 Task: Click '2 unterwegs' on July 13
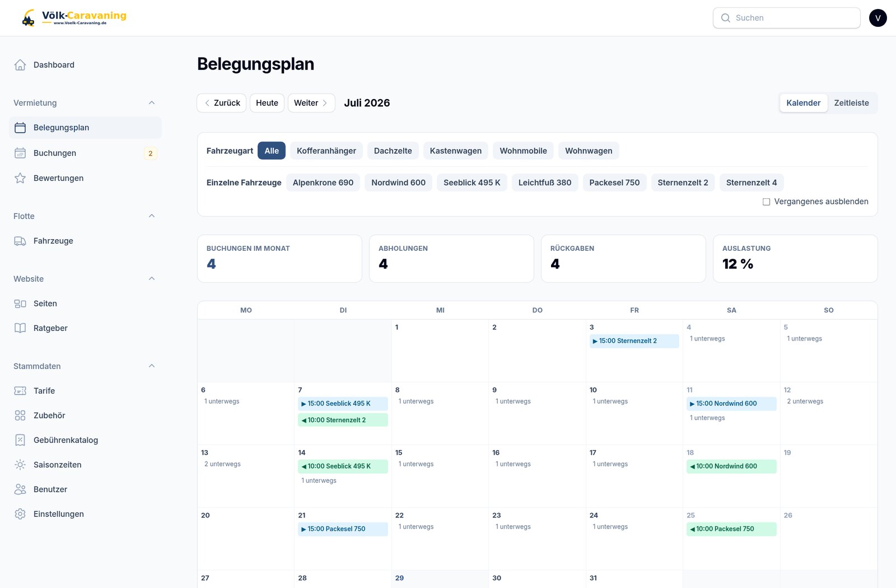tap(222, 464)
